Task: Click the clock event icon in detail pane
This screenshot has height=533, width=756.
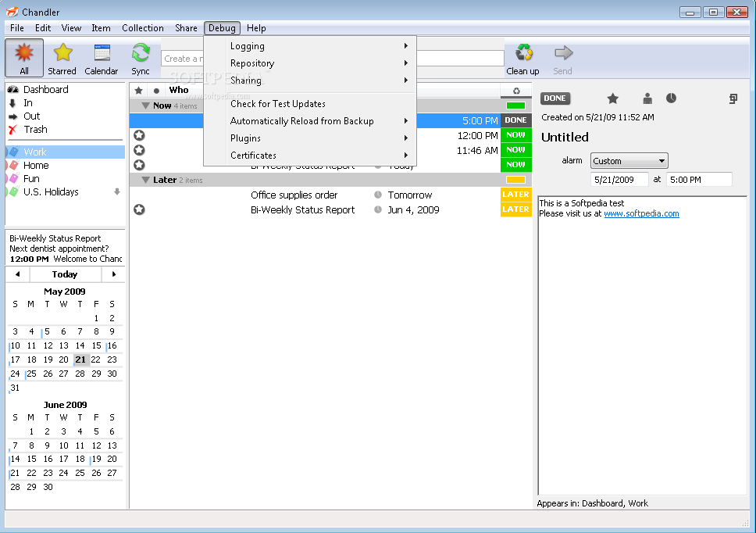Action: 671,98
